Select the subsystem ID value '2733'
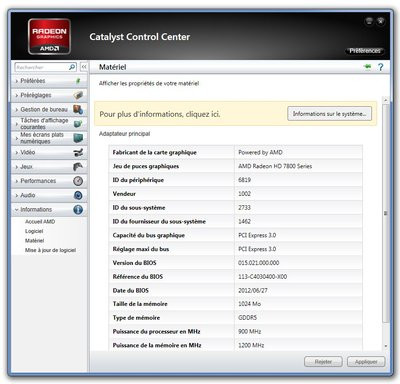This screenshot has width=400, height=384. (244, 207)
